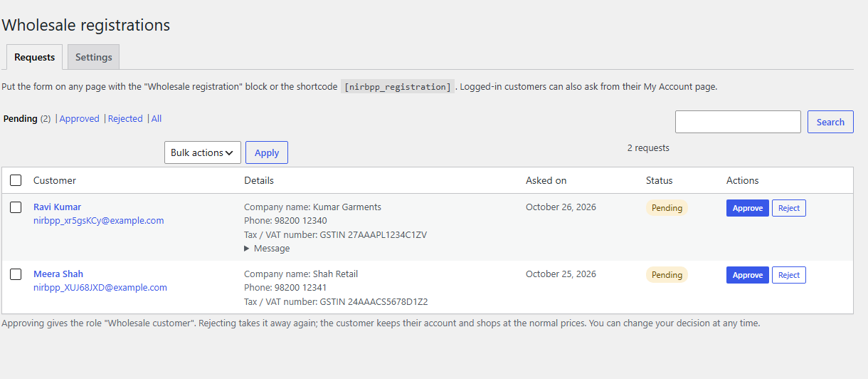Open the Settings tab
The height and width of the screenshot is (379, 868).
coord(94,57)
